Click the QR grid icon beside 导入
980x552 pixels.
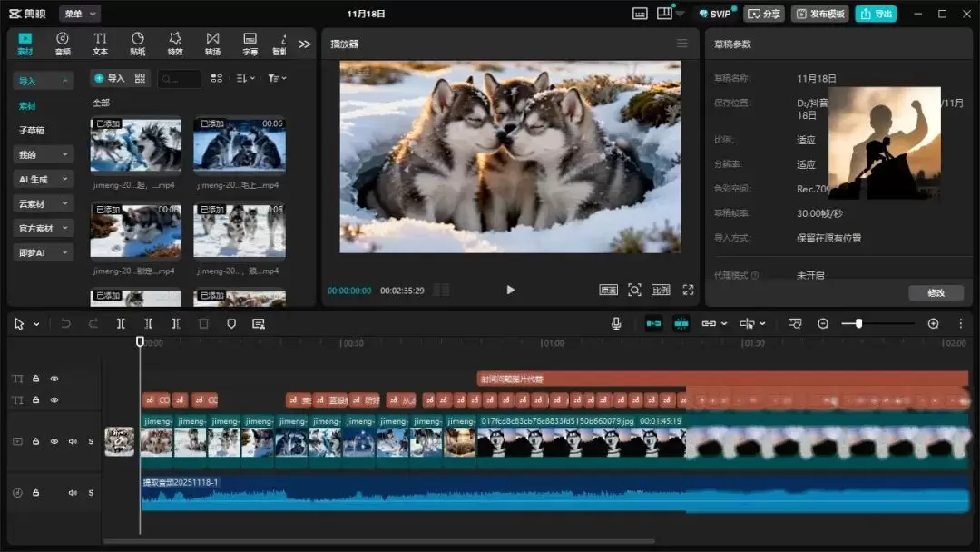140,78
